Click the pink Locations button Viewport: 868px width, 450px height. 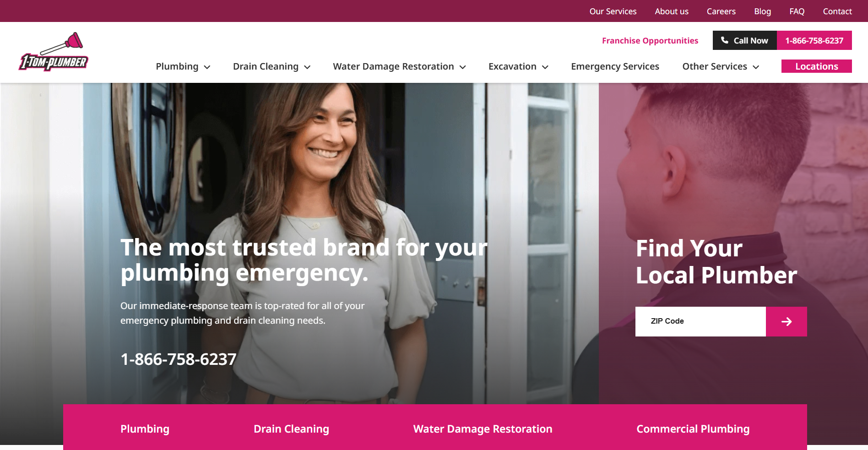pyautogui.click(x=816, y=66)
